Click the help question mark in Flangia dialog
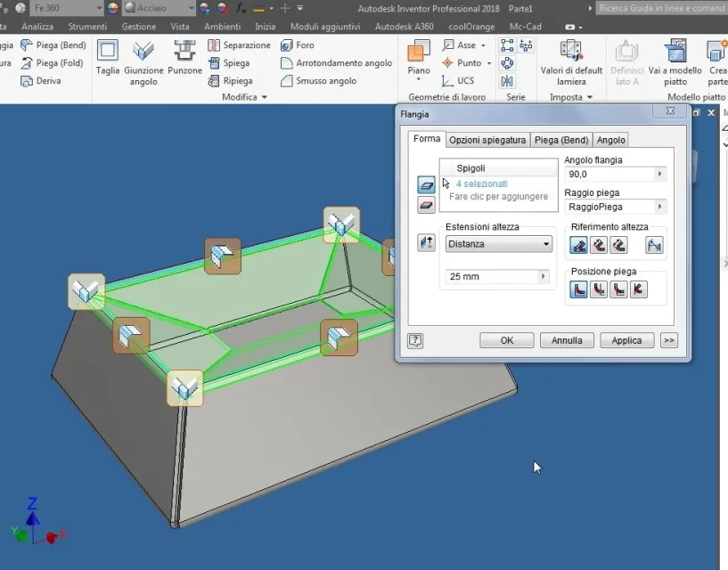The width and height of the screenshot is (728, 570). 415,341
